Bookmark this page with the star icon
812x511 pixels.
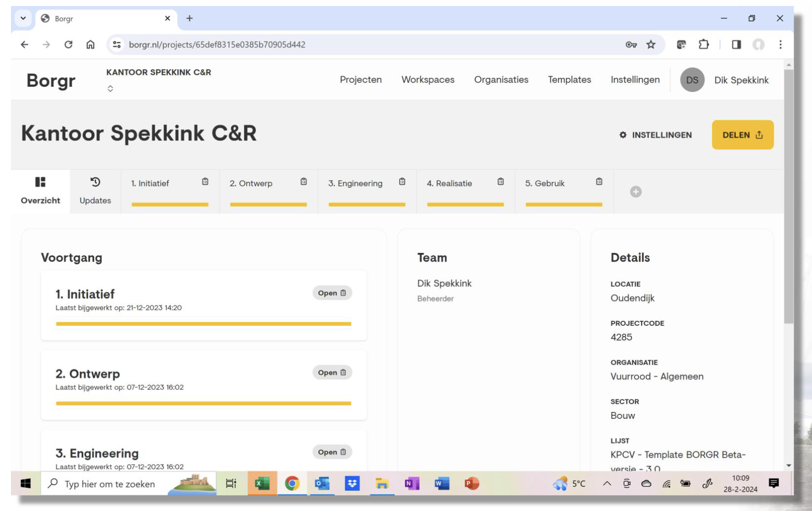pyautogui.click(x=651, y=44)
